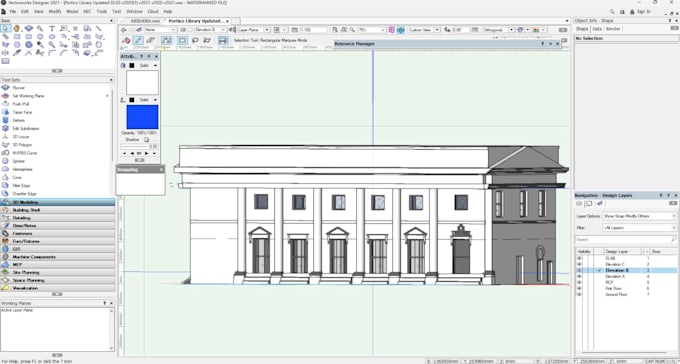Click the white fill preview swatch
680x364 pixels.
[x=142, y=83]
